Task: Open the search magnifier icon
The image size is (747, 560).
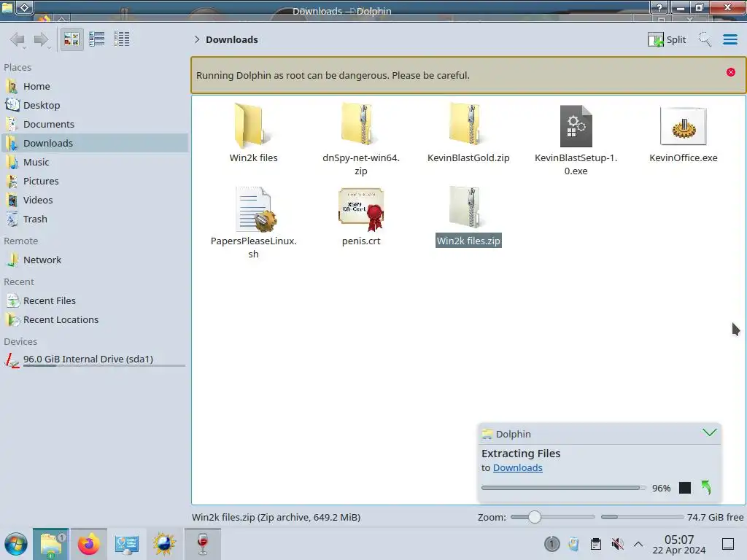Action: (705, 39)
